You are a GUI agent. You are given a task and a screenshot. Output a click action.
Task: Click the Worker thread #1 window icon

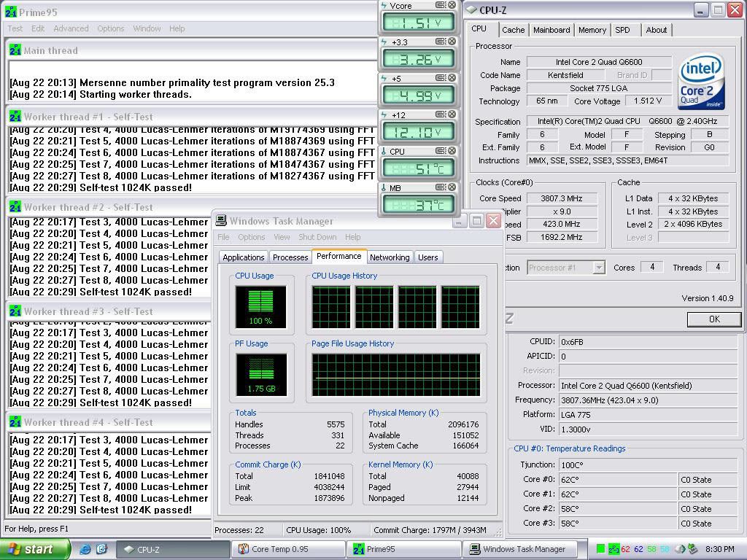pyautogui.click(x=15, y=116)
